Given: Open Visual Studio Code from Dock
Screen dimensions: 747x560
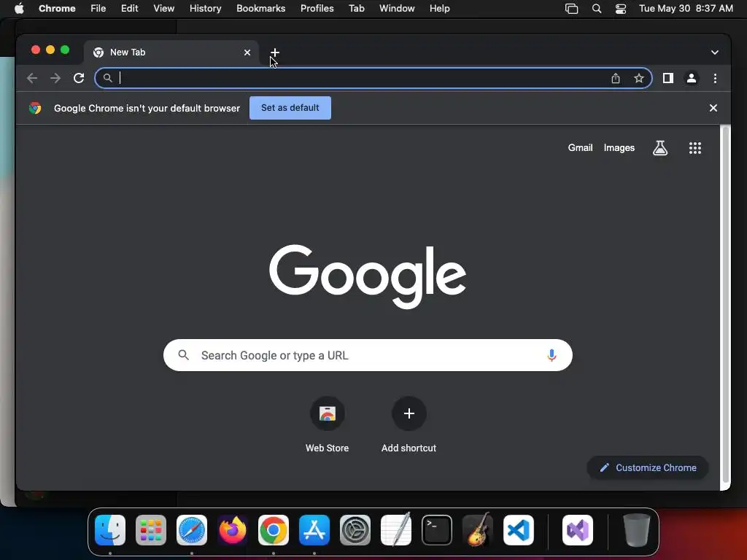Looking at the screenshot, I should point(519,530).
